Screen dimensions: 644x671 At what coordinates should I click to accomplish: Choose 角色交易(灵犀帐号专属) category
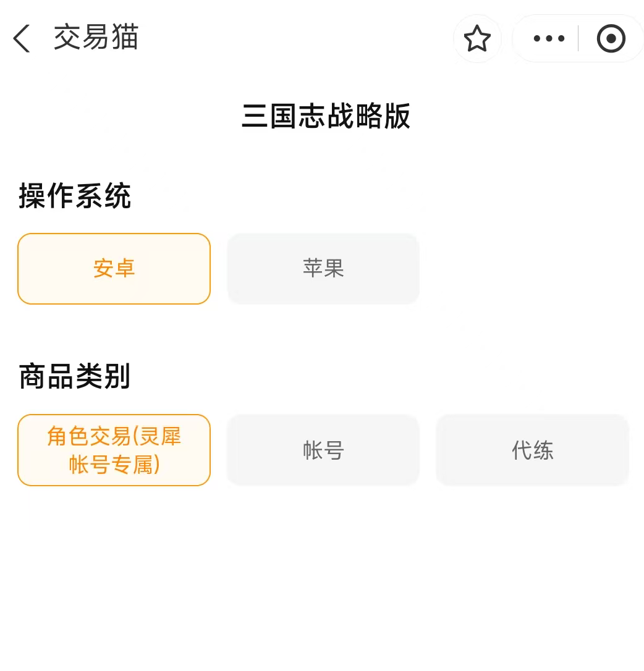114,450
